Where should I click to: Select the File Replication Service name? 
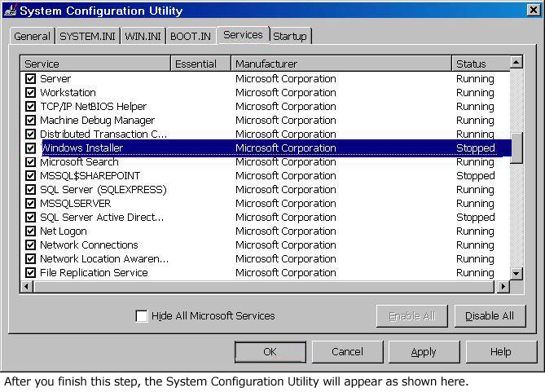point(94,273)
